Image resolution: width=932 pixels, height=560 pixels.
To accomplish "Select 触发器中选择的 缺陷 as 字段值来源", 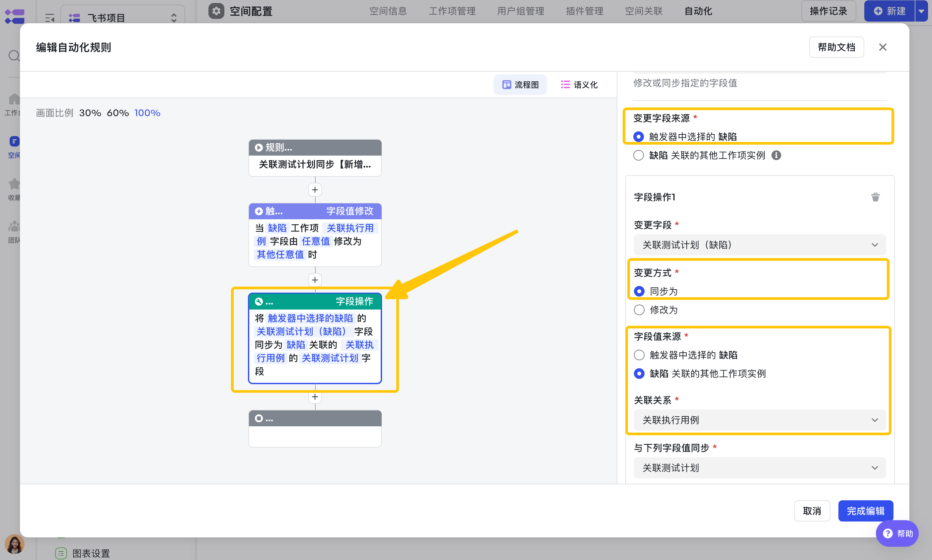I will tap(639, 355).
